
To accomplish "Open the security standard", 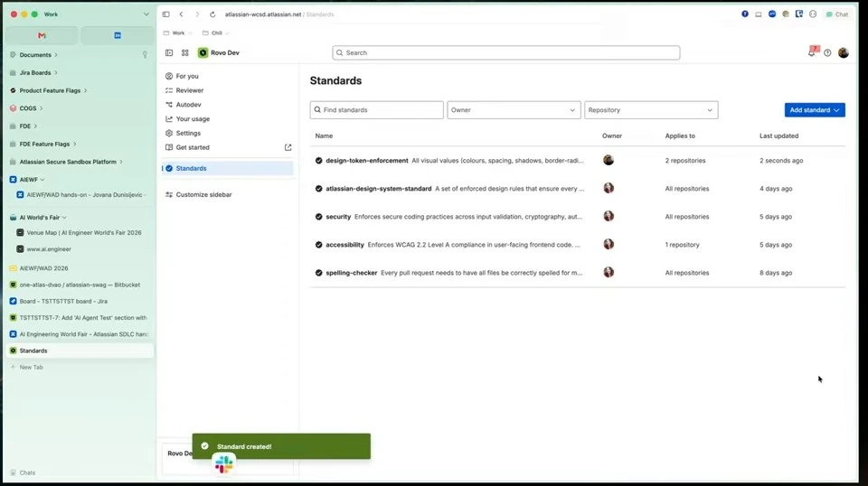I will (x=337, y=217).
